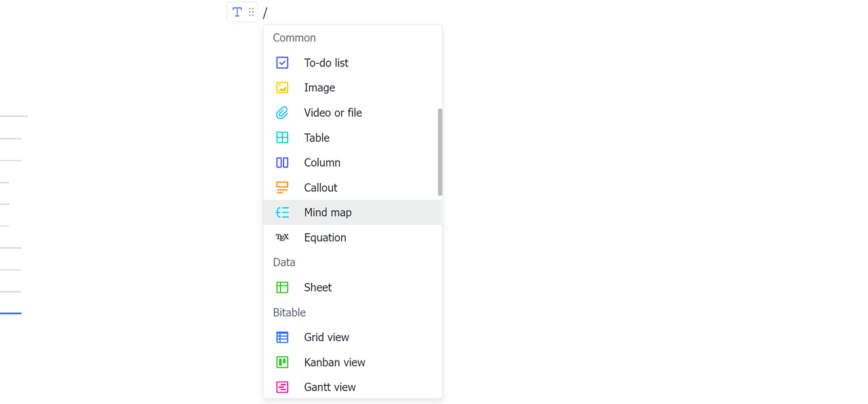This screenshot has width=868, height=404.
Task: Select the Mind map menu entry label
Action: coord(328,213)
